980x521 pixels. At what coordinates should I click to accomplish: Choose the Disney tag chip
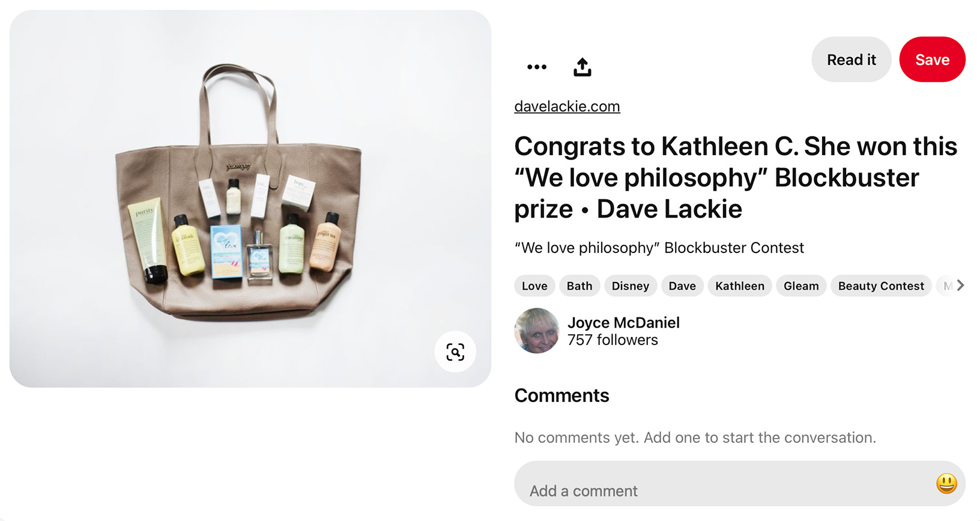tap(630, 286)
